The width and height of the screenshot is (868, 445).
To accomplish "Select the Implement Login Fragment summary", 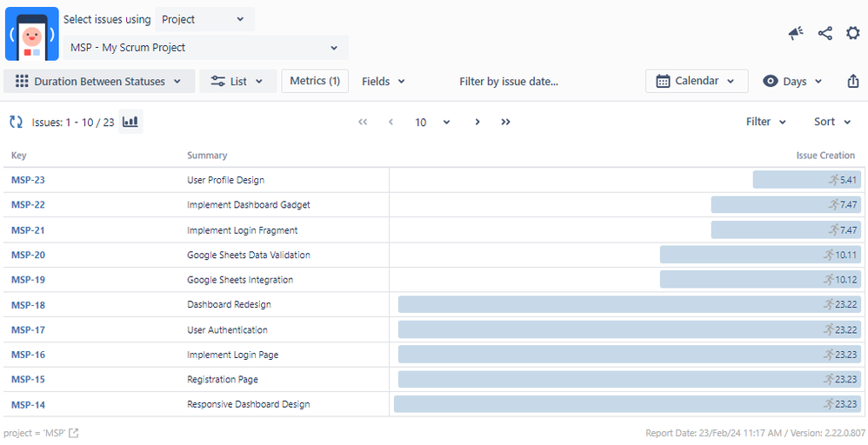I will coord(243,230).
